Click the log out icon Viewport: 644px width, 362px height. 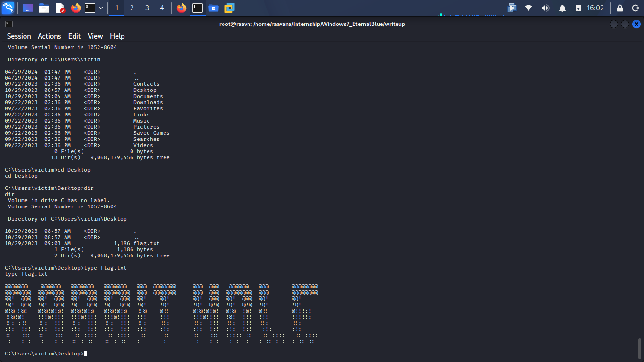pos(635,8)
